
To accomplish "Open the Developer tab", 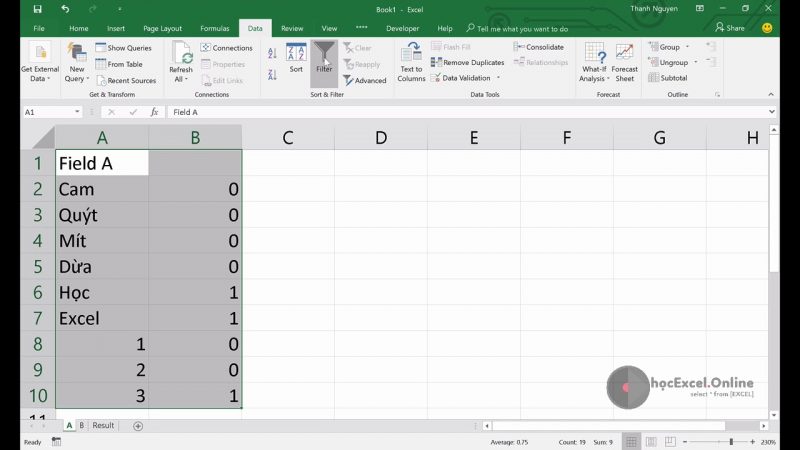I will tap(403, 29).
